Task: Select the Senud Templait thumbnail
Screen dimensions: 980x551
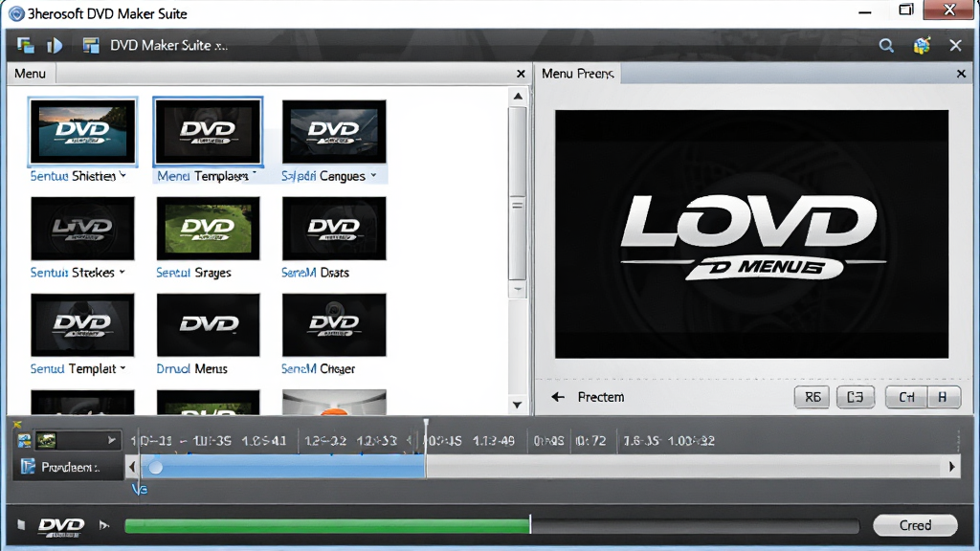Action: click(x=82, y=325)
